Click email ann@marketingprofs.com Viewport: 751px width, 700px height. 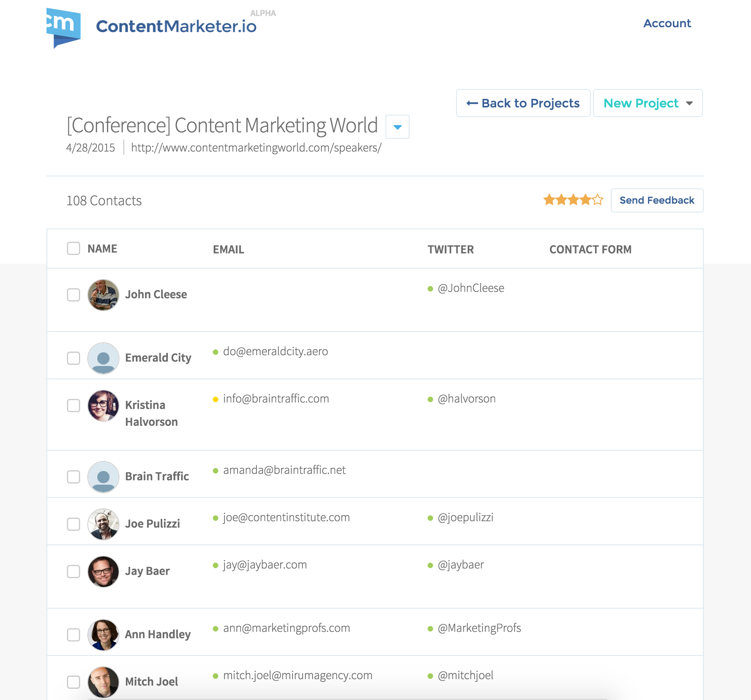287,628
